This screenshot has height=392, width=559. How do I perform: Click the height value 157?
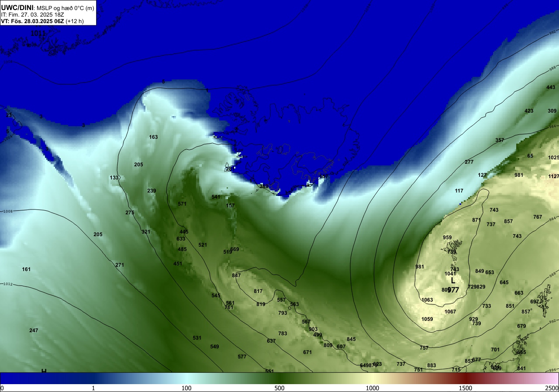pos(231,206)
